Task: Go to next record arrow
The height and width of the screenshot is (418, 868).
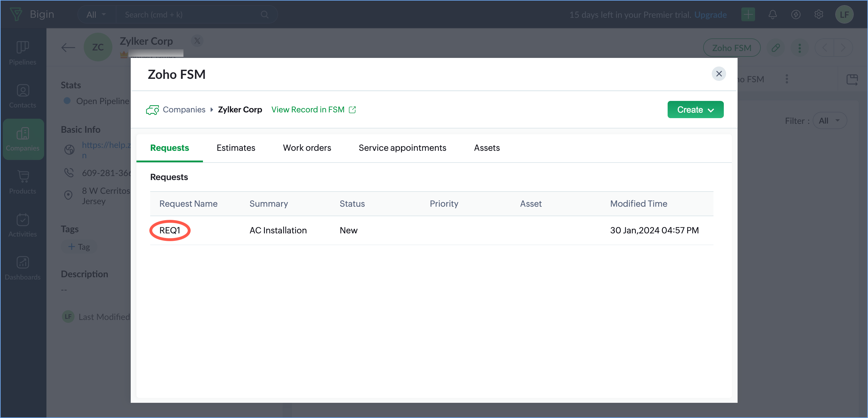Action: [843, 48]
